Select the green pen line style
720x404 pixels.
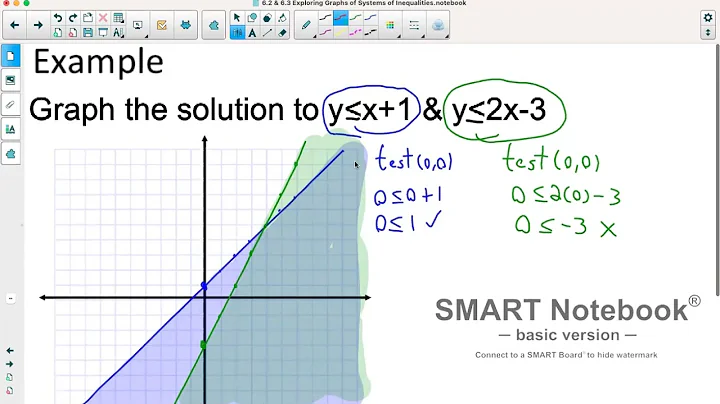[x=355, y=18]
